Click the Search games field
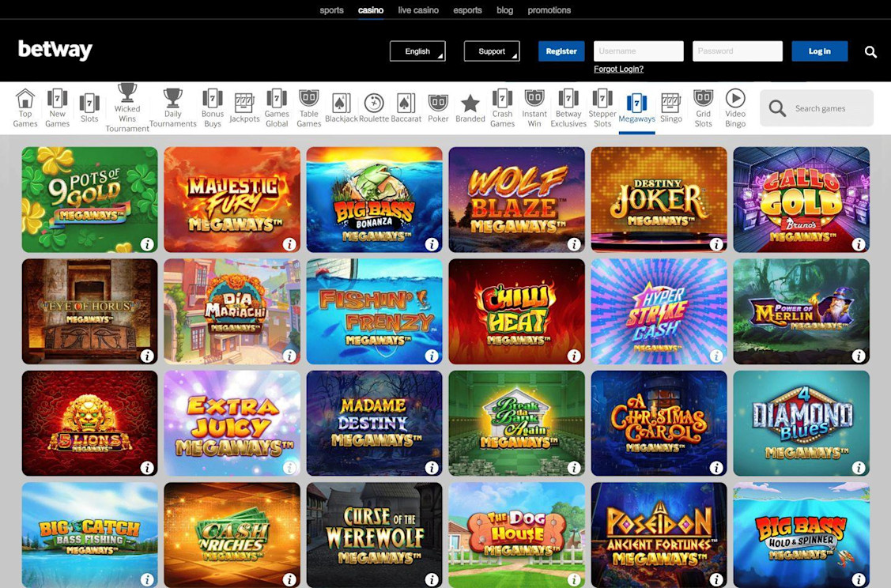891x588 pixels. coord(817,108)
